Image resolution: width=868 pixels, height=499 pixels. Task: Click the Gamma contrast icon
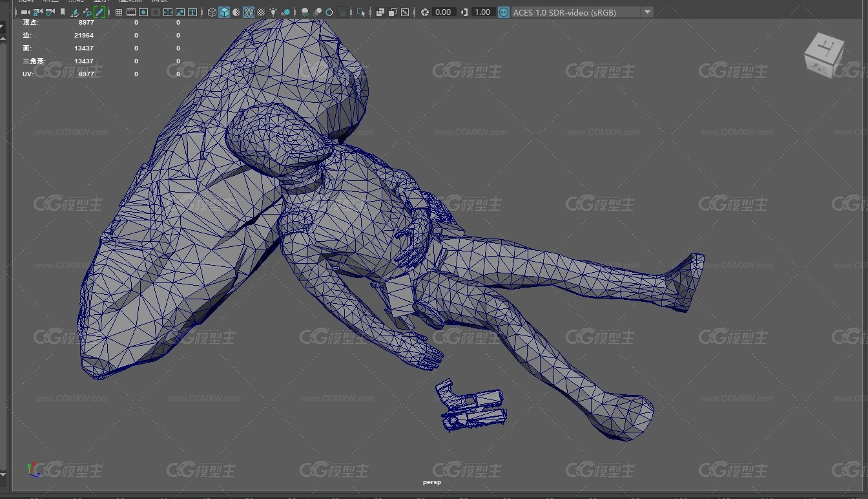pos(464,12)
